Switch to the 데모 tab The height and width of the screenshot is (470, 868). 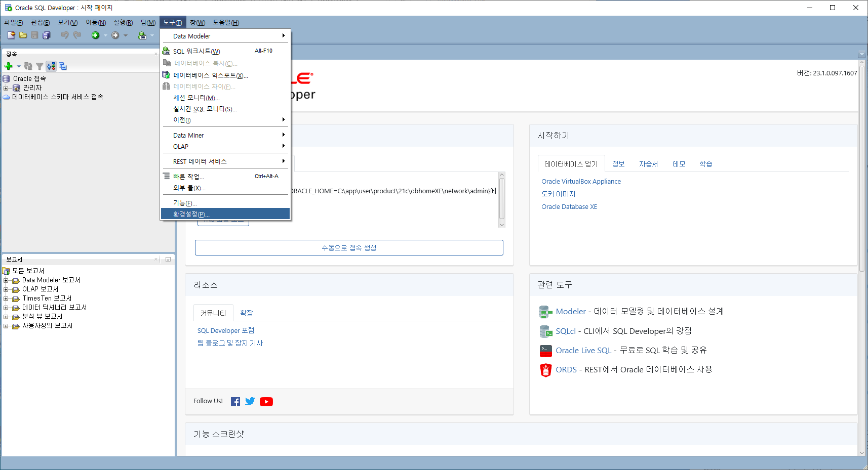coord(679,164)
